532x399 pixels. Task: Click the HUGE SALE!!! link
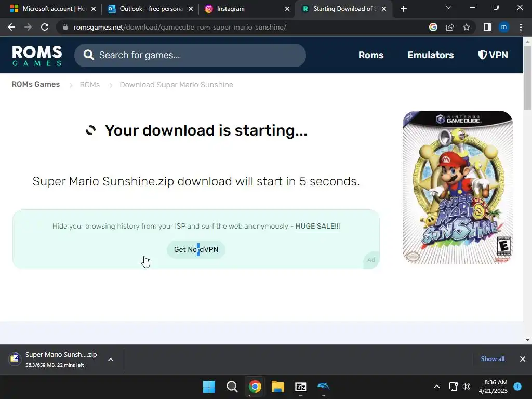[317, 226]
